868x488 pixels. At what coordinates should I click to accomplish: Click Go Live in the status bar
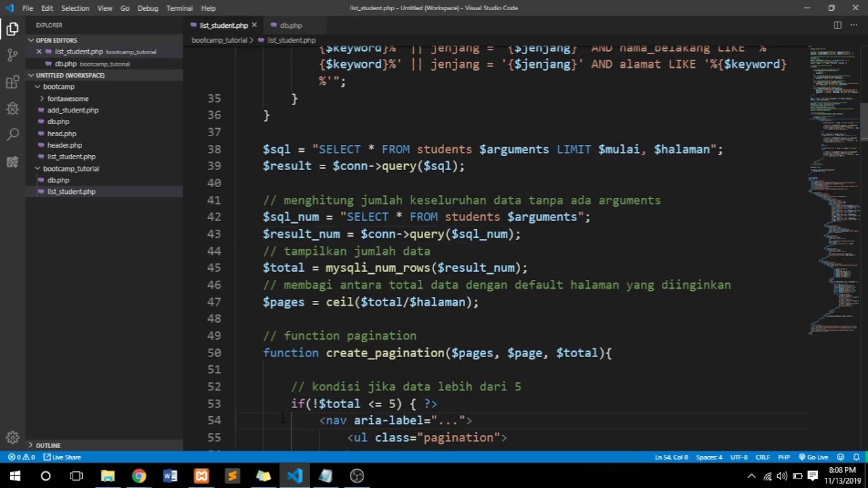813,457
